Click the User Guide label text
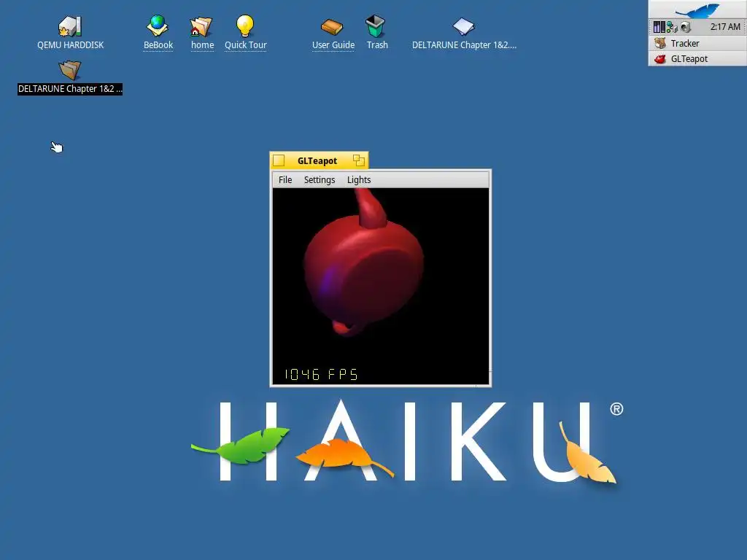 (x=333, y=44)
